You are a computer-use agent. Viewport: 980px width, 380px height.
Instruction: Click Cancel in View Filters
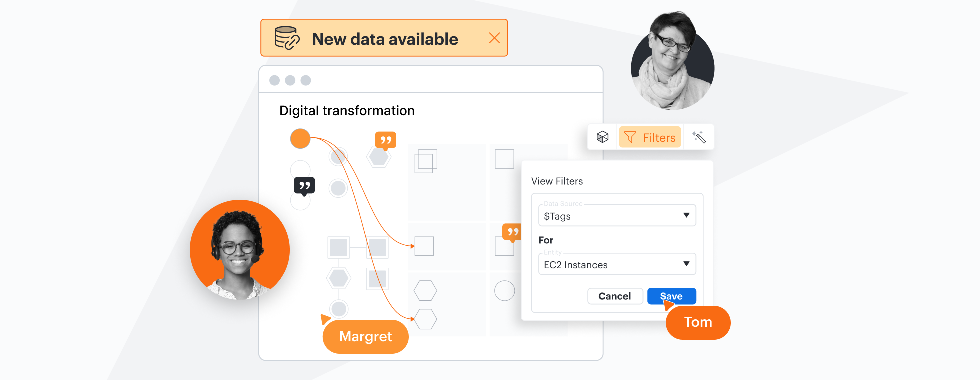point(615,296)
